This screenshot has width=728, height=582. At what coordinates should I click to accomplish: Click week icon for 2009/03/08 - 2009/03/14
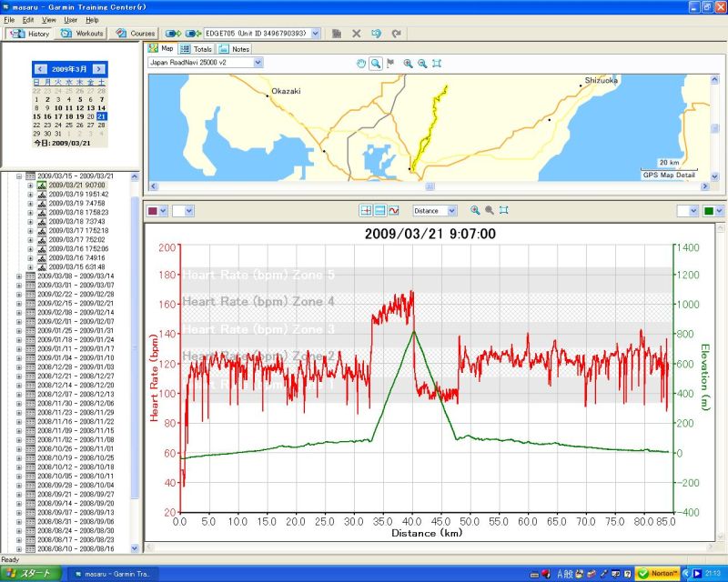[x=30, y=276]
